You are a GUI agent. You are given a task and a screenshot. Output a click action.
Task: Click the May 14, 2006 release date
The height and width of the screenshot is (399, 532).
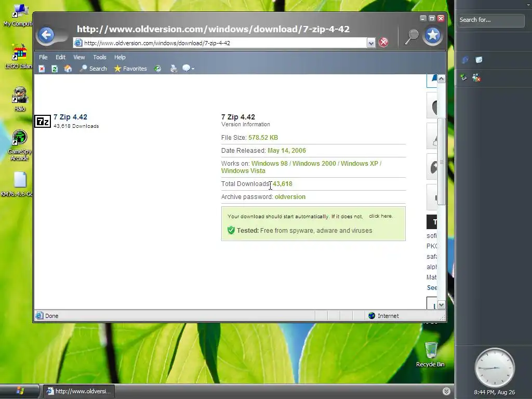tap(287, 150)
